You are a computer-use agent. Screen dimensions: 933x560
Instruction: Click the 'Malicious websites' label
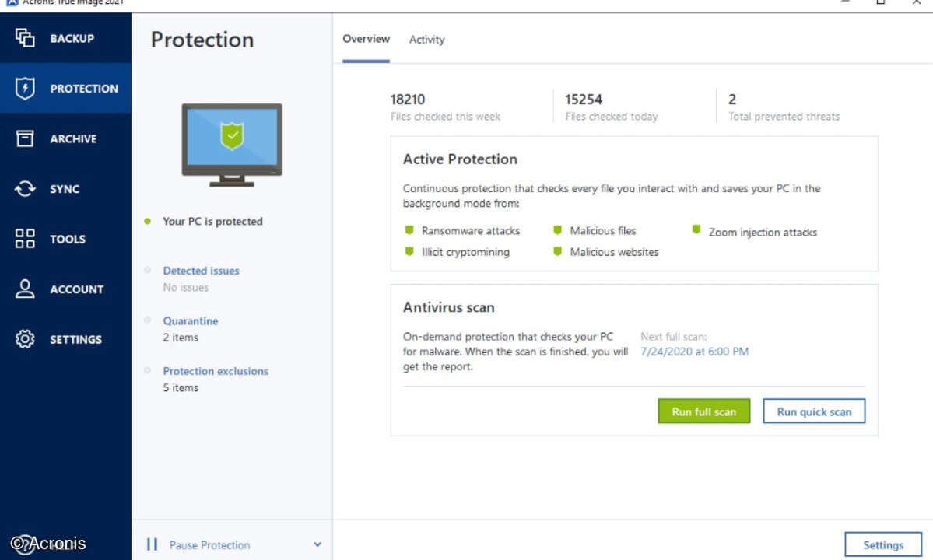614,252
